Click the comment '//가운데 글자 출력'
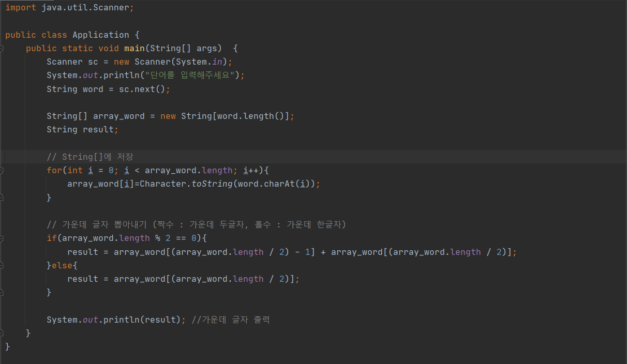This screenshot has width=627, height=364. coord(230,320)
